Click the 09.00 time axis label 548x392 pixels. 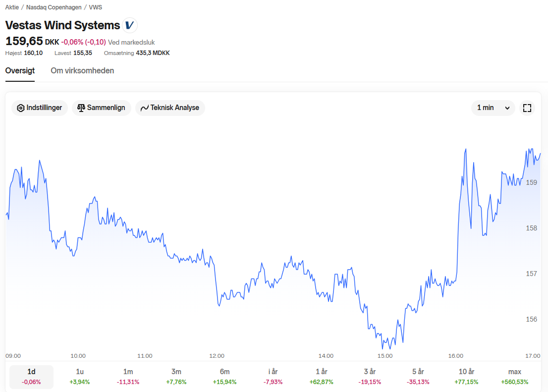point(13,356)
